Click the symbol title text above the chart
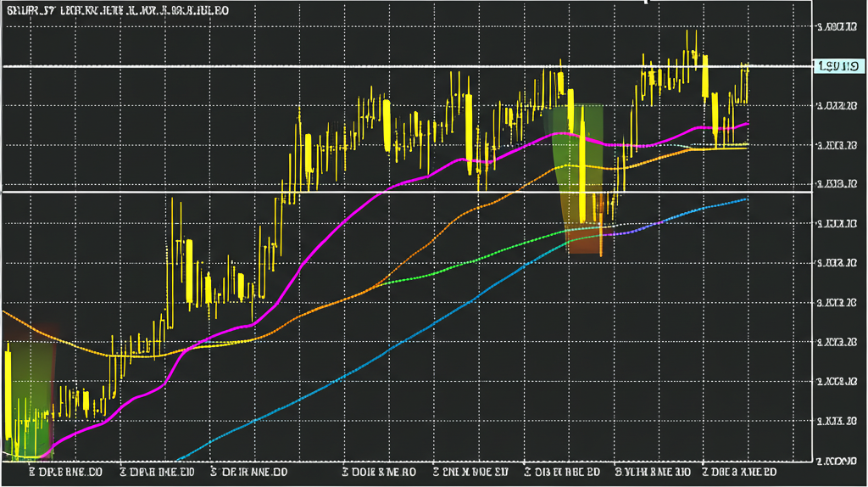 pyautogui.click(x=118, y=10)
